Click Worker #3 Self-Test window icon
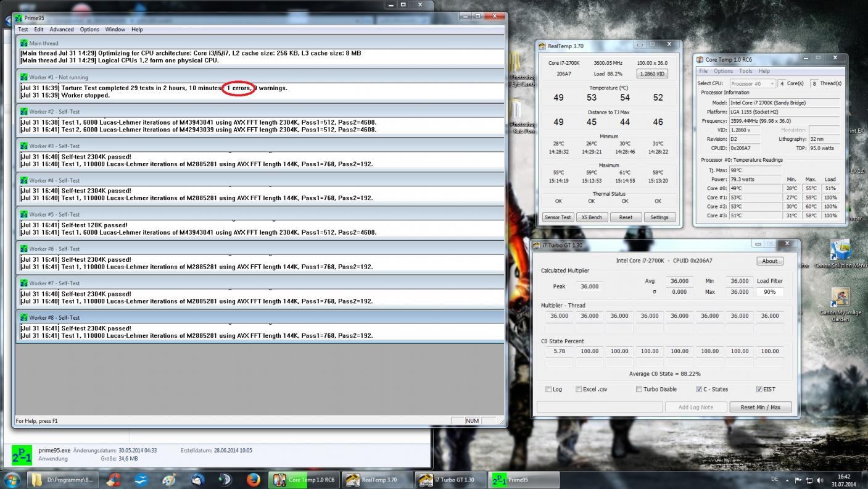The image size is (868, 489). [x=24, y=146]
